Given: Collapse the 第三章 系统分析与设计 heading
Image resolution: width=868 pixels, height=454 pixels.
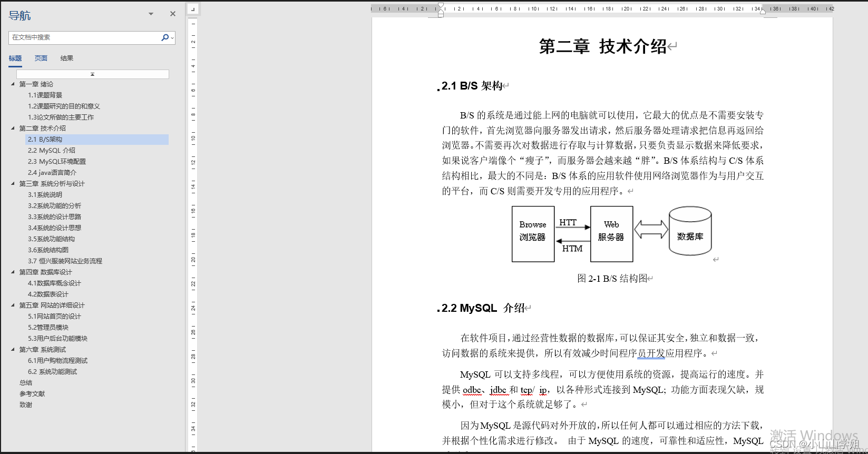Looking at the screenshot, I should tap(13, 183).
